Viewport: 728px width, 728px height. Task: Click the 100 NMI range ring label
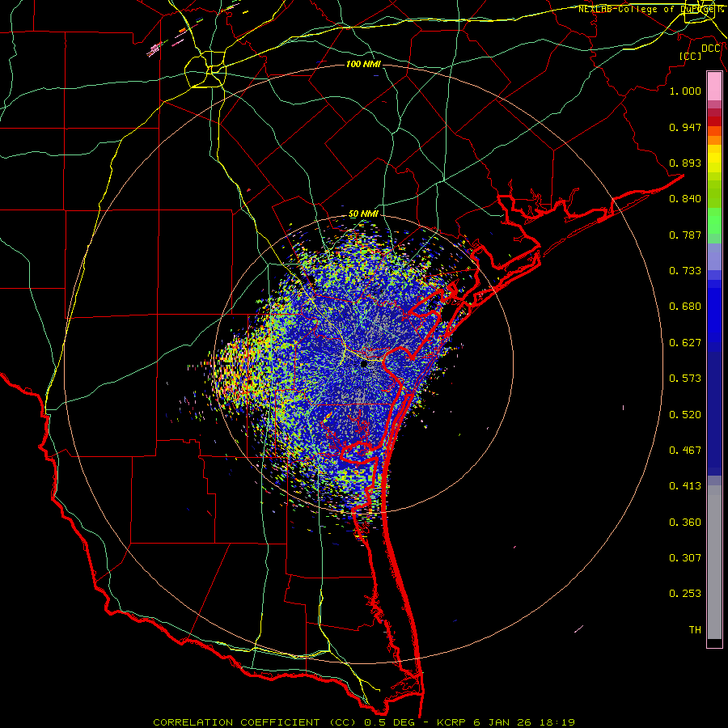click(x=363, y=64)
